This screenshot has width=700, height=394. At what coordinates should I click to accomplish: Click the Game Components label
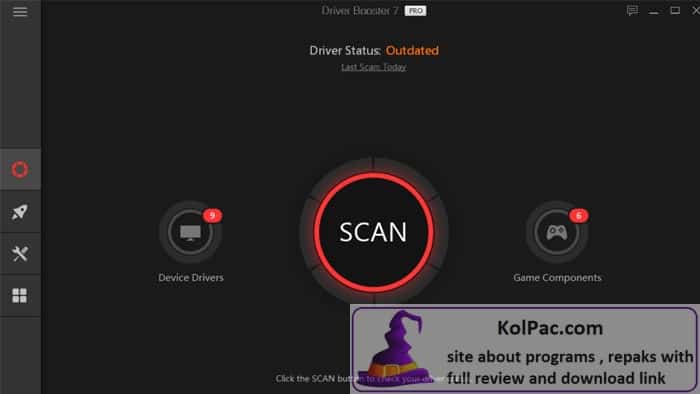pyautogui.click(x=557, y=278)
